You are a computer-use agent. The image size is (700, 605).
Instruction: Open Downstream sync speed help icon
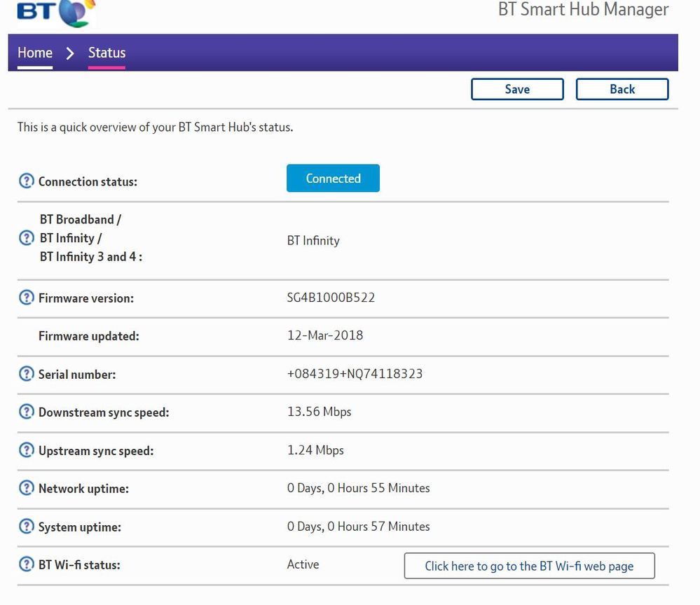pos(26,412)
